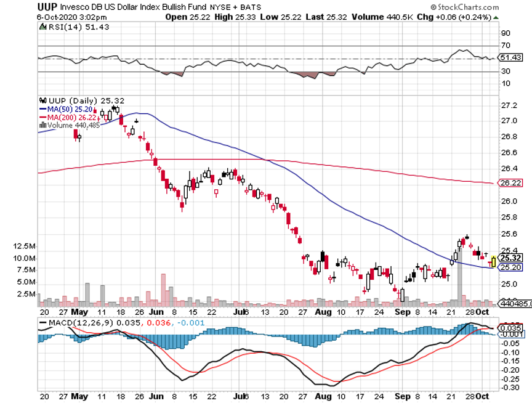
Task: Click the NYSE + BATS exchange label
Action: point(235,7)
